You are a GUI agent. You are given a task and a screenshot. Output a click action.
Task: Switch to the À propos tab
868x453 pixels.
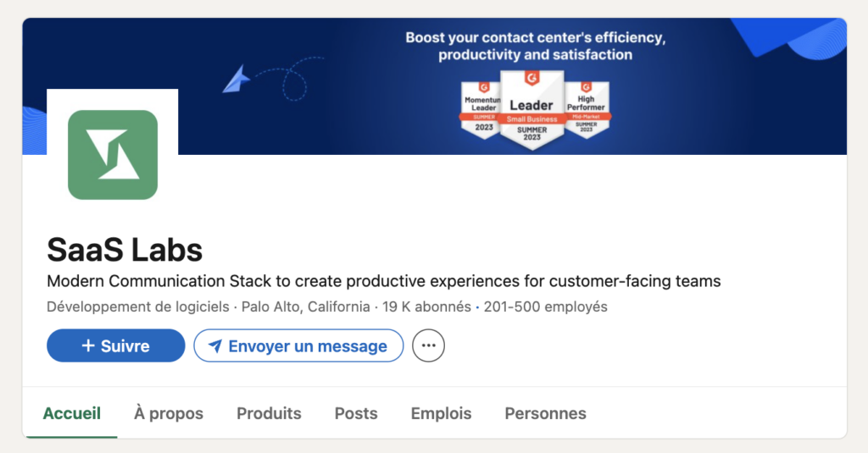[x=169, y=413]
